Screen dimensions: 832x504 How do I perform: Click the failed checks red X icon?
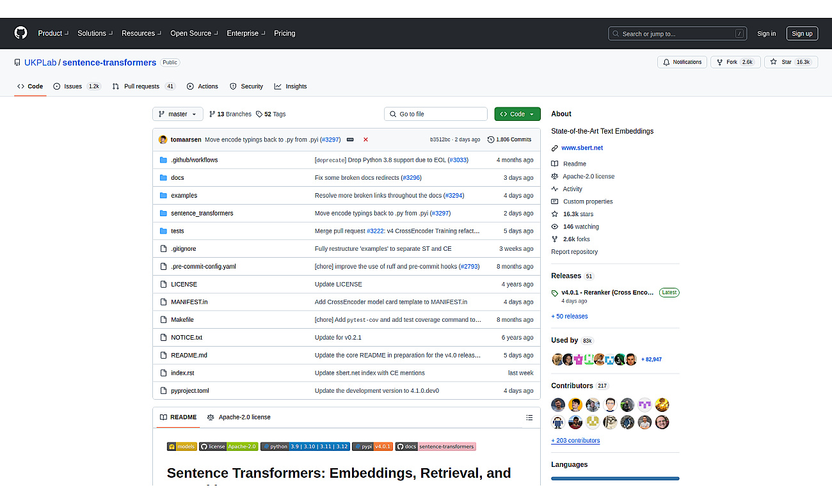[x=365, y=139]
